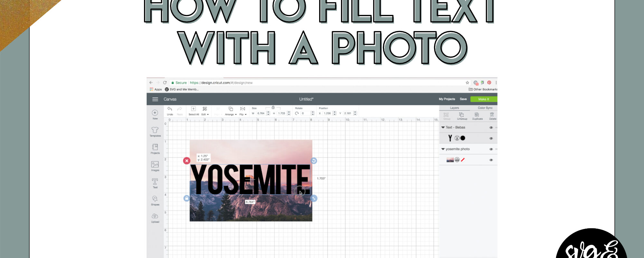
Task: Click the Delete trash icon
Action: [x=492, y=115]
